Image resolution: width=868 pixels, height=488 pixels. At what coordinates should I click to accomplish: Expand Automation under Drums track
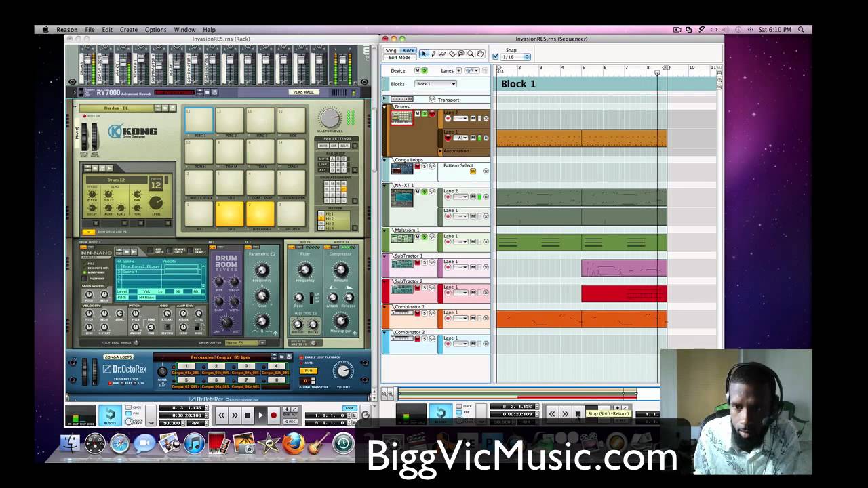[x=441, y=151]
